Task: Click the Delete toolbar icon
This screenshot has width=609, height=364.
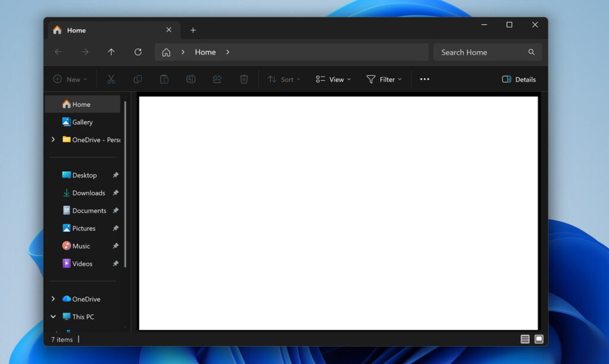Action: coord(244,79)
